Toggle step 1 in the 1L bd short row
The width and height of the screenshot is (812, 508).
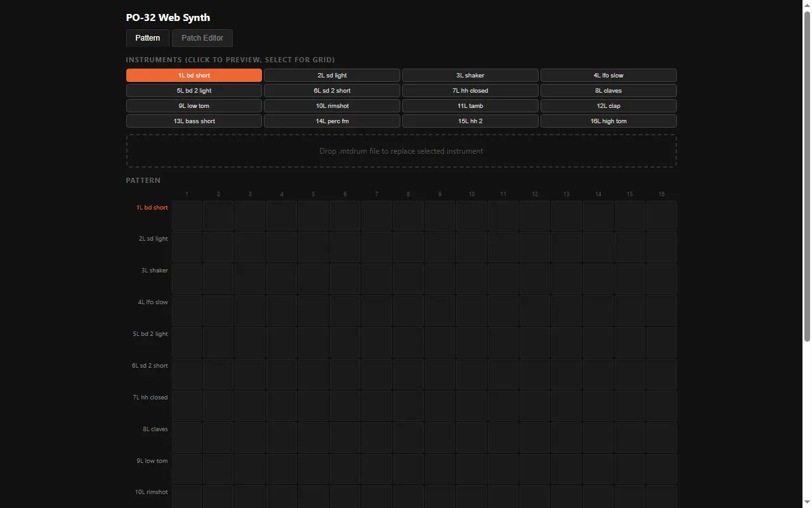(x=187, y=215)
